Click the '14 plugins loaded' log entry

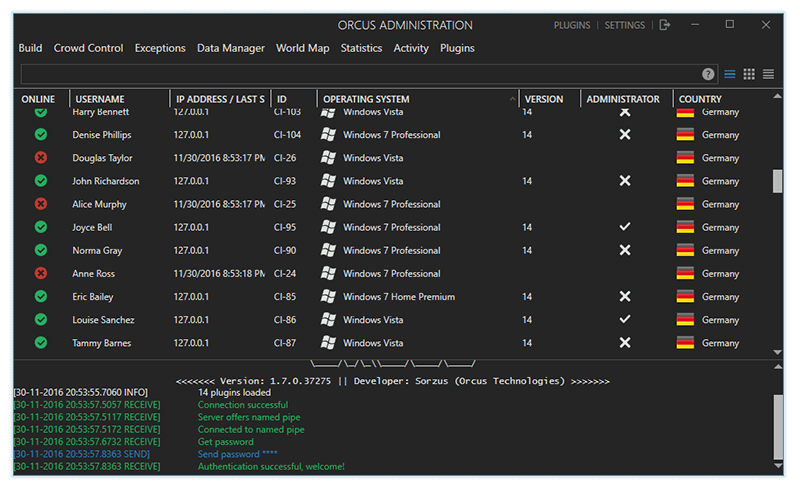pos(234,392)
